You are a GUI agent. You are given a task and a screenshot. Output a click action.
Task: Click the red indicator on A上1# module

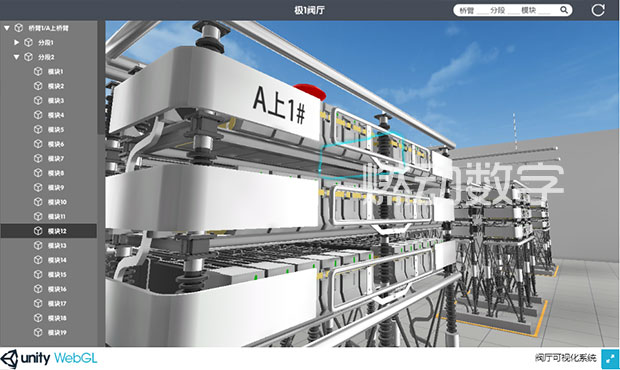pos(310,91)
